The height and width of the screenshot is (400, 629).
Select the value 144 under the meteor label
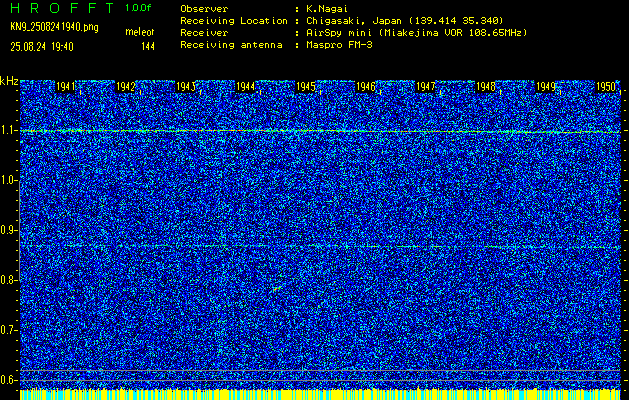point(148,47)
